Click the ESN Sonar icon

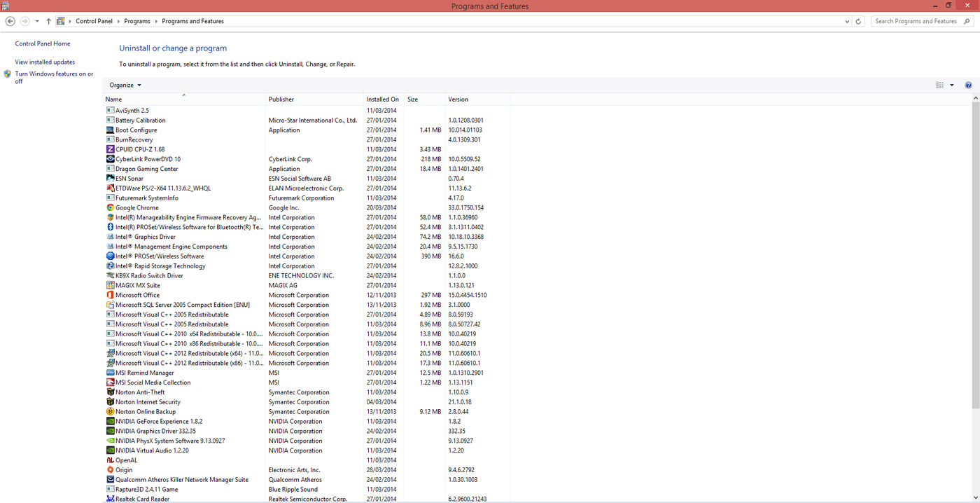(110, 179)
